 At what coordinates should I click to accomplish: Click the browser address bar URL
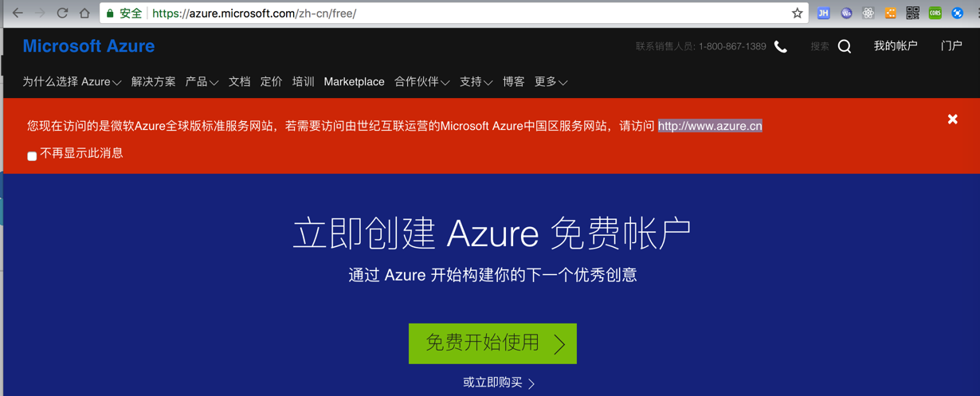coord(254,14)
